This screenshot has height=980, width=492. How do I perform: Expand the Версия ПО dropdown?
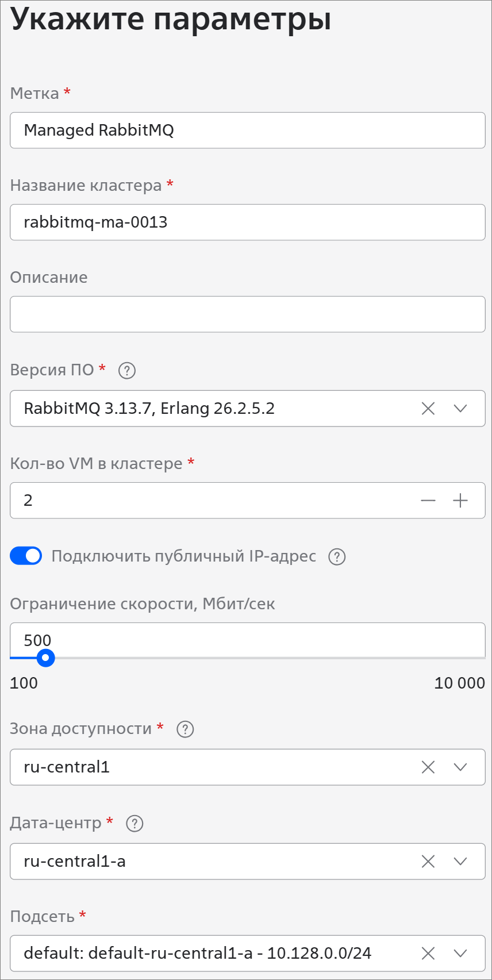click(x=460, y=409)
